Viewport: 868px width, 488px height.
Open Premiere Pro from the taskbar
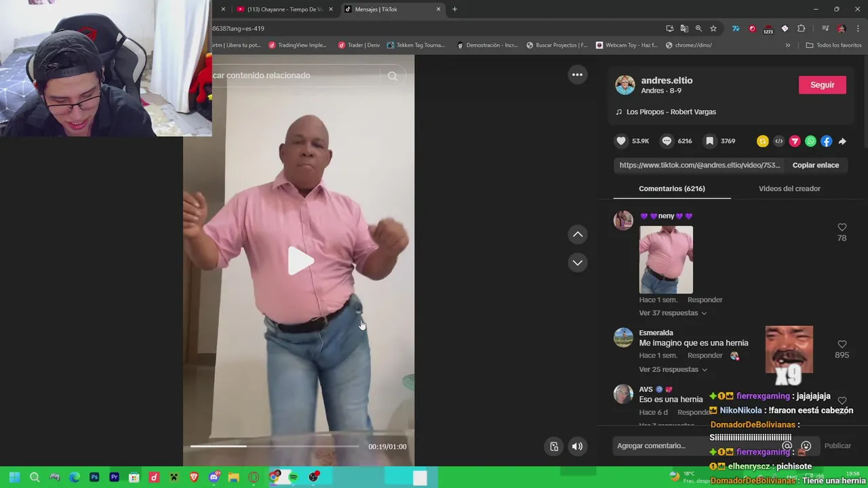pyautogui.click(x=114, y=477)
